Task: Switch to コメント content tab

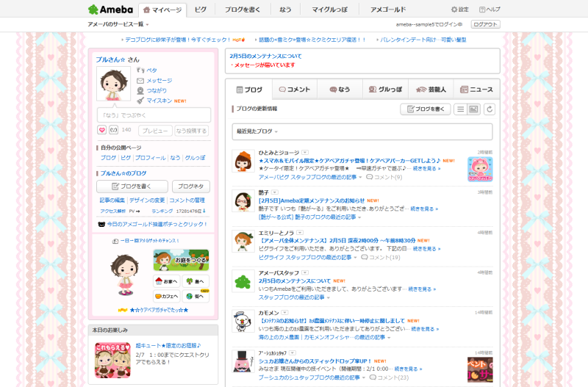Action: (295, 90)
